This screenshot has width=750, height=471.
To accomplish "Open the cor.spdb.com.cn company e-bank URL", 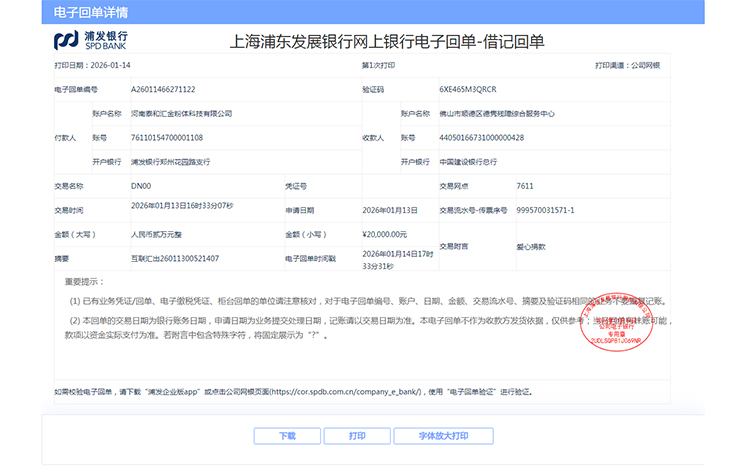I will (x=343, y=392).
